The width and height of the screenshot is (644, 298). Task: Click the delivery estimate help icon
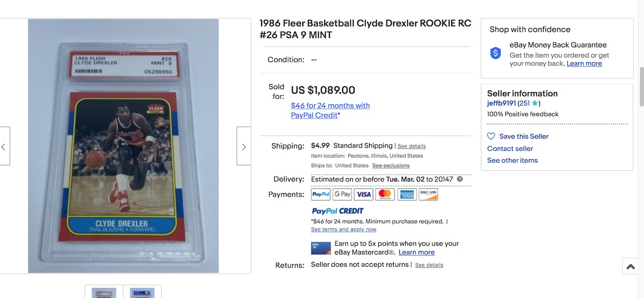click(460, 179)
